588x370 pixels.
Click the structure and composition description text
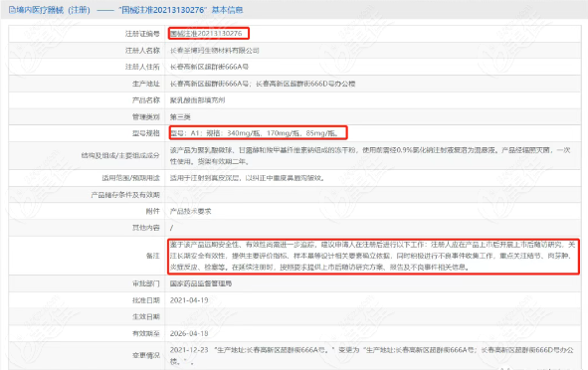click(x=370, y=155)
